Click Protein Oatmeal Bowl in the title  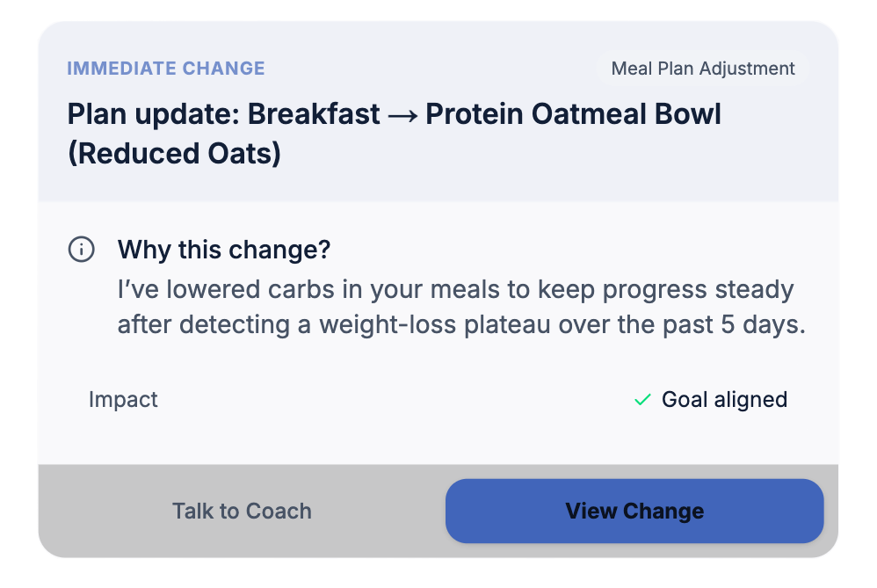(573, 115)
